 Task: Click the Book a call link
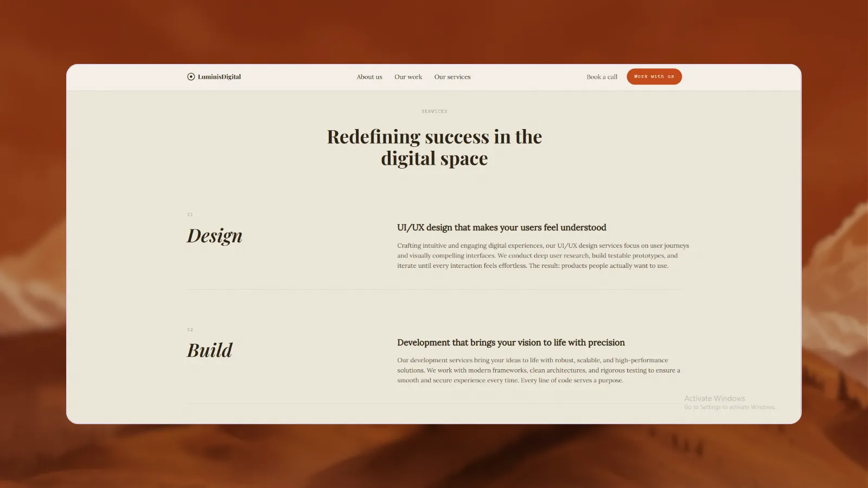click(602, 76)
